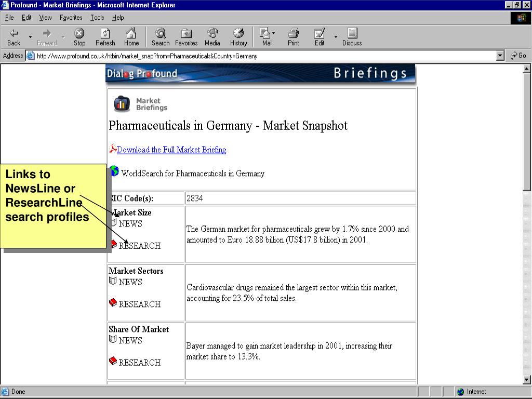Open the Edit dropdown arrow

[336, 37]
